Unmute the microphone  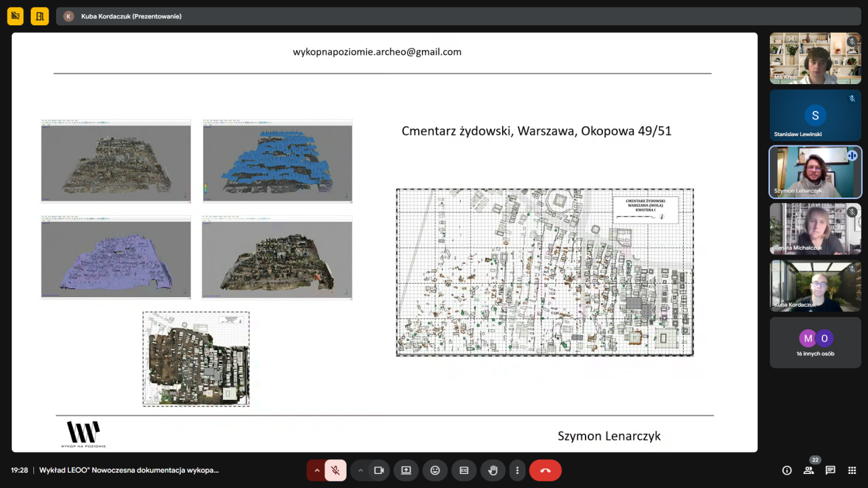pyautogui.click(x=335, y=470)
